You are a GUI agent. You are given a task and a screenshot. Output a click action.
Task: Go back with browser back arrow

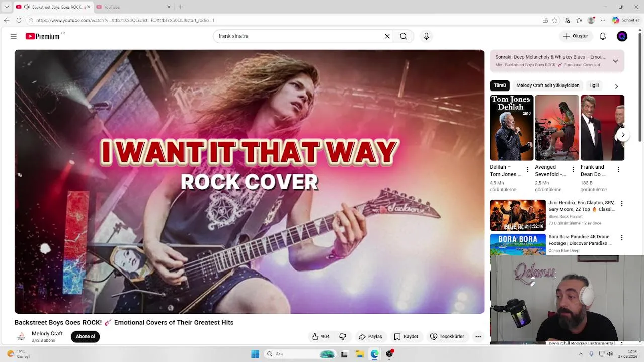click(x=7, y=20)
